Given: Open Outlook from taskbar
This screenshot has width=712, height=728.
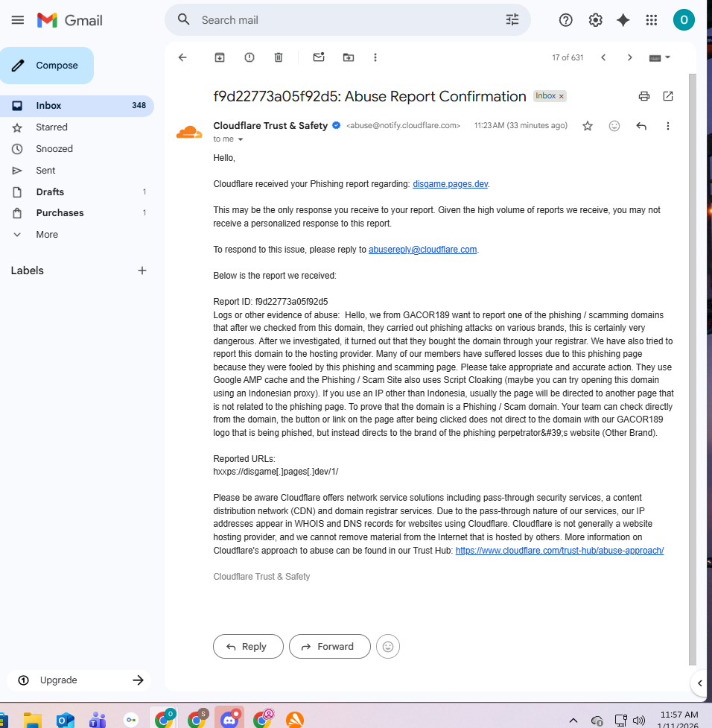Looking at the screenshot, I should [x=65, y=720].
